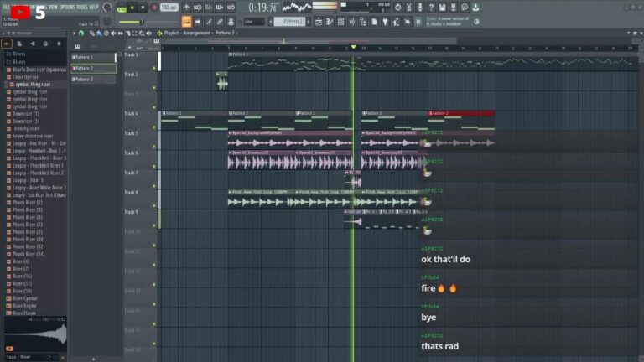Toggle wait for input before recording
This screenshot has height=362, width=644.
click(197, 8)
